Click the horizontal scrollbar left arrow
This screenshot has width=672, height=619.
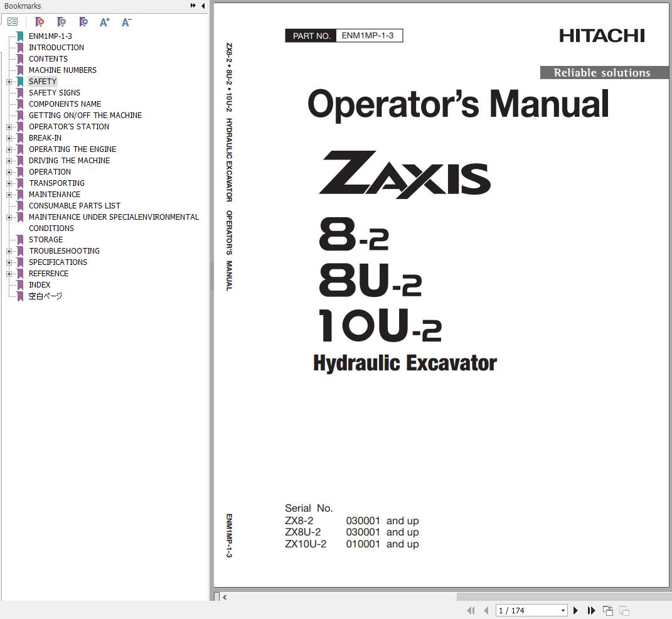pyautogui.click(x=225, y=596)
